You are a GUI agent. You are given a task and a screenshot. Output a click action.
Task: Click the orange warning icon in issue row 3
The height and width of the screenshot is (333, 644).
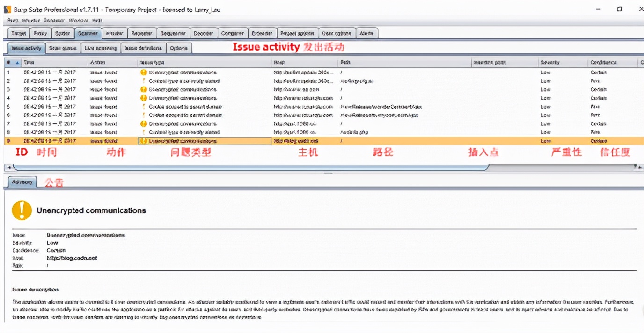pyautogui.click(x=144, y=89)
